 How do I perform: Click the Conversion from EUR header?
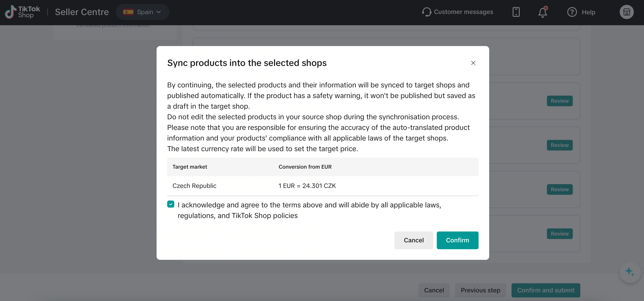click(305, 167)
